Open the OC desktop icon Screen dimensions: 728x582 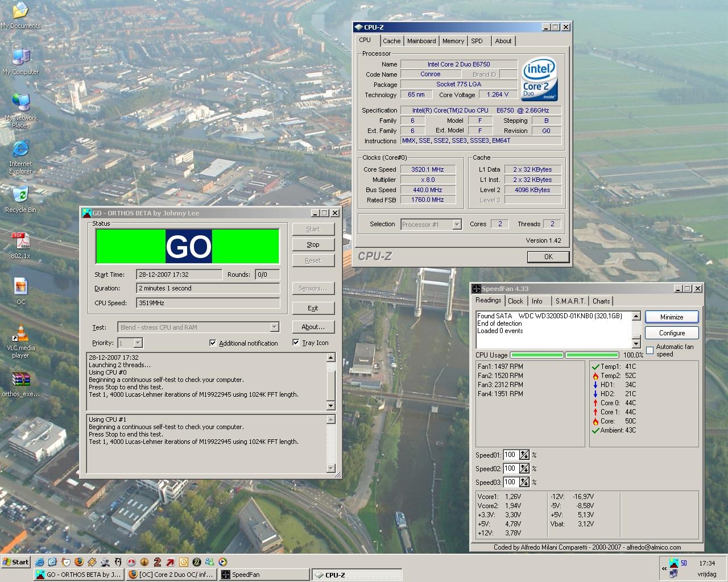pyautogui.click(x=20, y=287)
